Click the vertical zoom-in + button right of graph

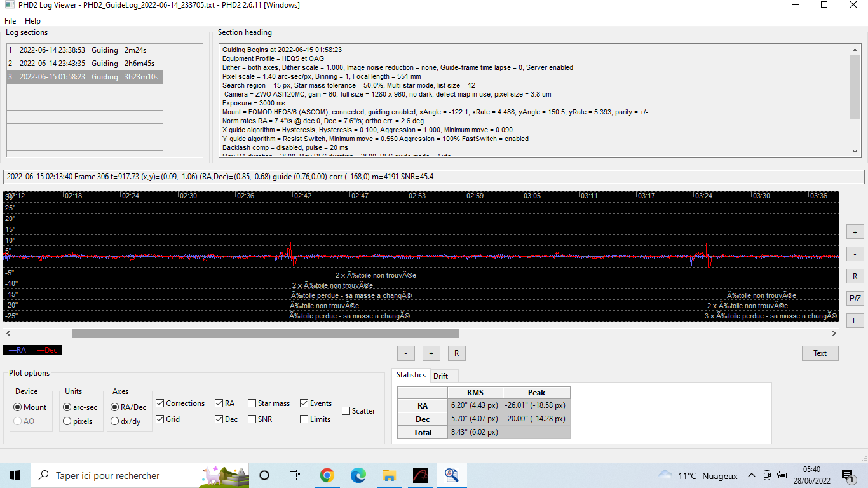(x=855, y=232)
